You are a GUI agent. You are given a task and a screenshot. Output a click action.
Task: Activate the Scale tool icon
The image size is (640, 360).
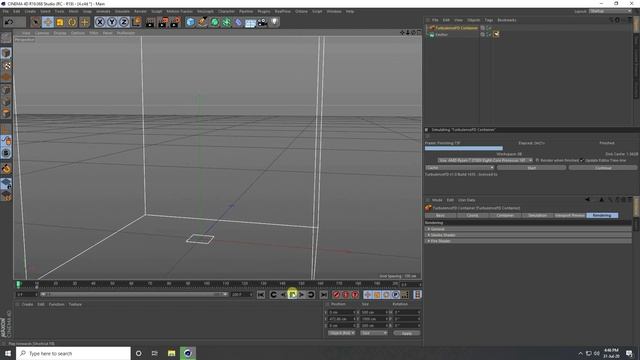(60, 22)
